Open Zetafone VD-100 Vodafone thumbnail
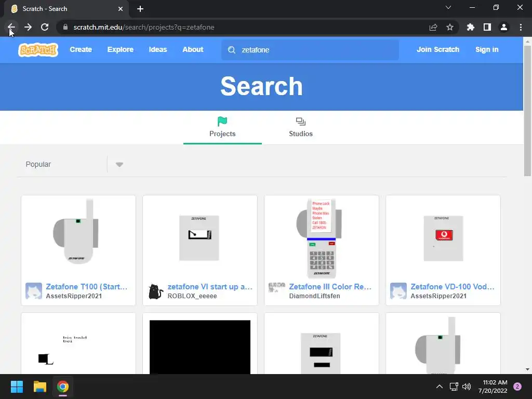The width and height of the screenshot is (532, 399). point(443,238)
